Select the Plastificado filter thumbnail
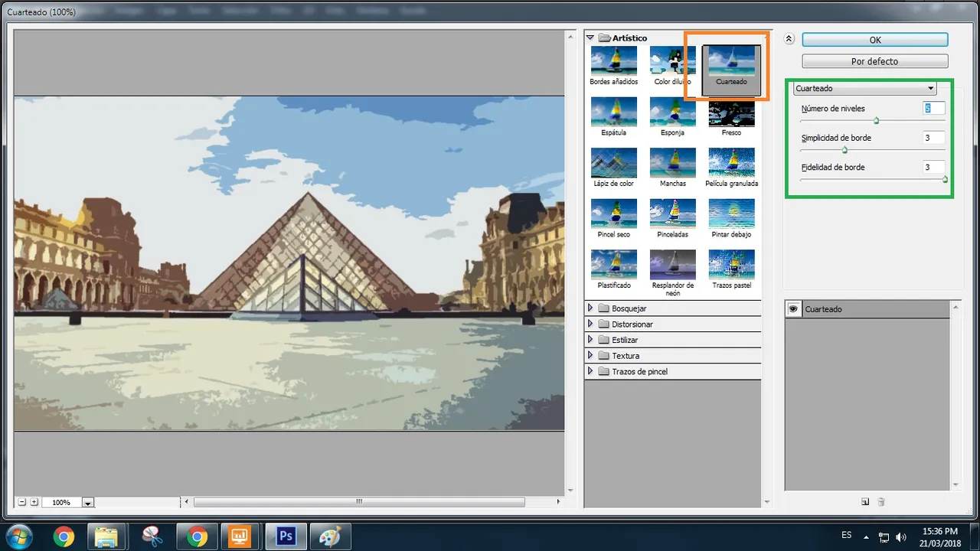Image resolution: width=980 pixels, height=551 pixels. tap(613, 269)
